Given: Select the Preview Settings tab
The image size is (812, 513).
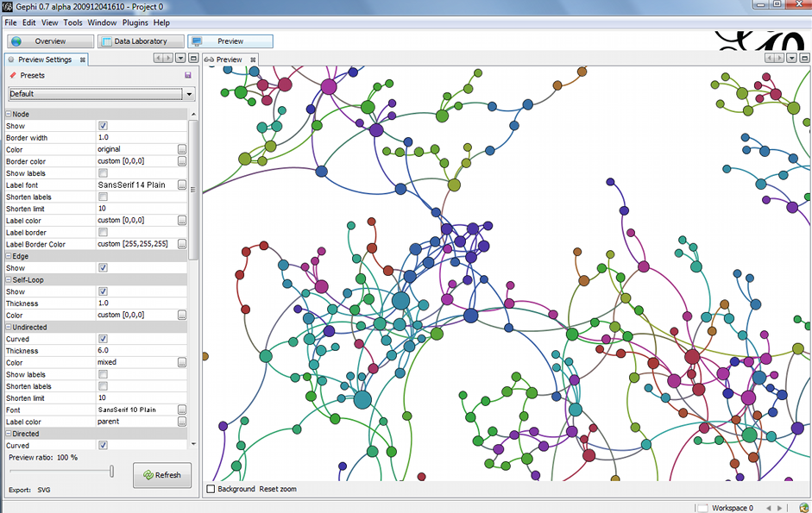Looking at the screenshot, I should [x=45, y=59].
